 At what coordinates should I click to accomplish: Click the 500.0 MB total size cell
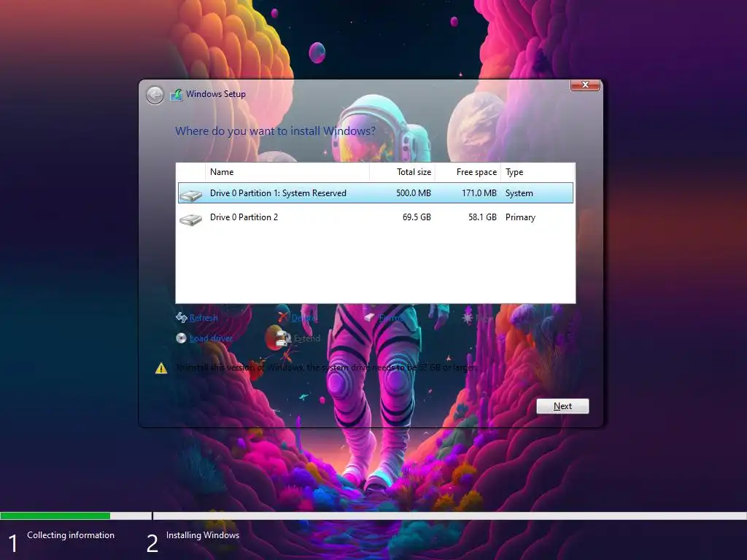[x=414, y=192]
